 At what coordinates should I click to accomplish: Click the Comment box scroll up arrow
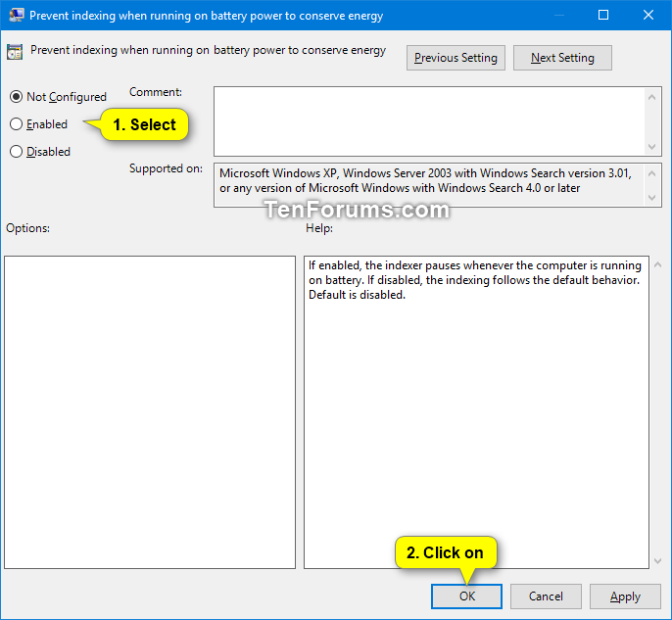pyautogui.click(x=651, y=97)
